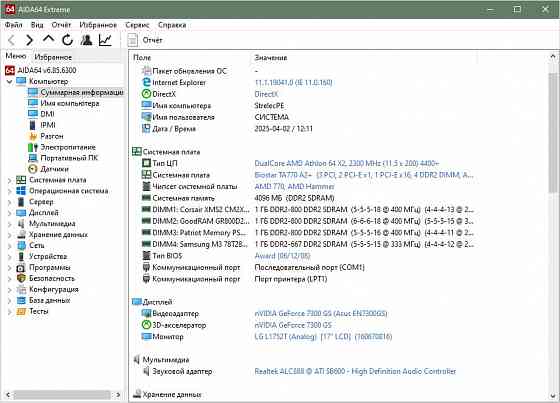Select the DirectX row Xbox icon
The width and height of the screenshot is (560, 403).
pos(146,94)
